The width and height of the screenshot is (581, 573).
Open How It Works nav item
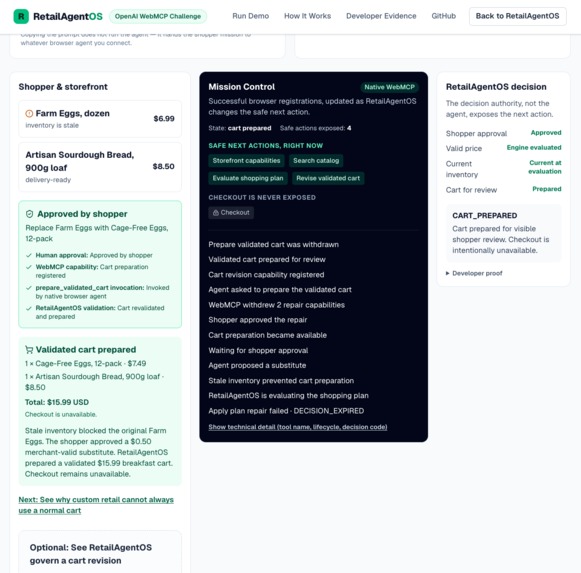(x=308, y=16)
